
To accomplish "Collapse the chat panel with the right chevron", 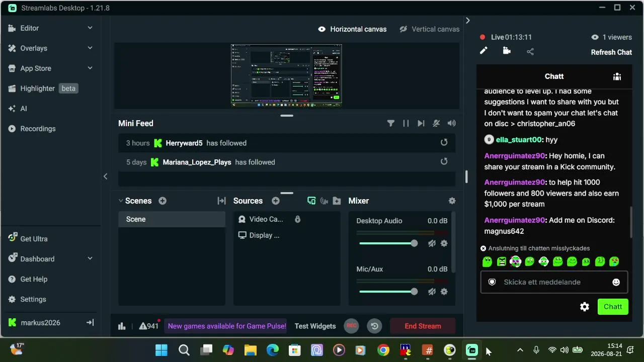I will tap(467, 21).
